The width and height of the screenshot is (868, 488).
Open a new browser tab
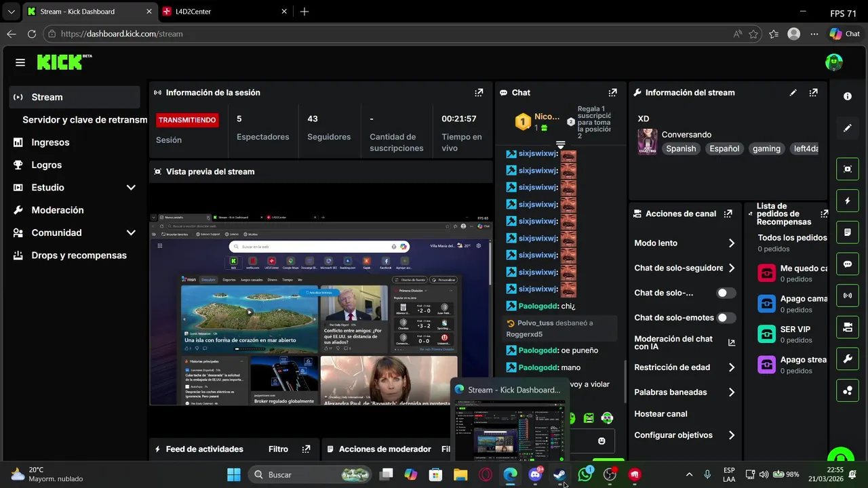[x=304, y=12]
